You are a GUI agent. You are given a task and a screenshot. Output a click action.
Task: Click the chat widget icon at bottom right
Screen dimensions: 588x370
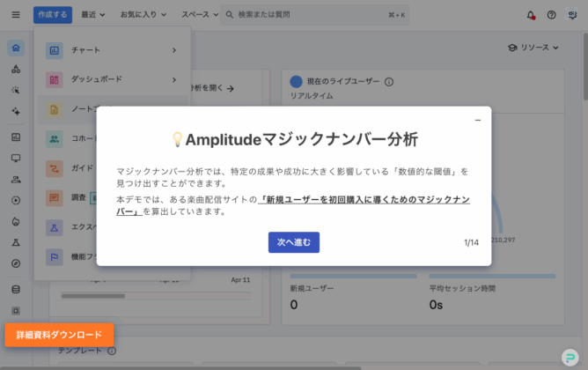click(570, 358)
